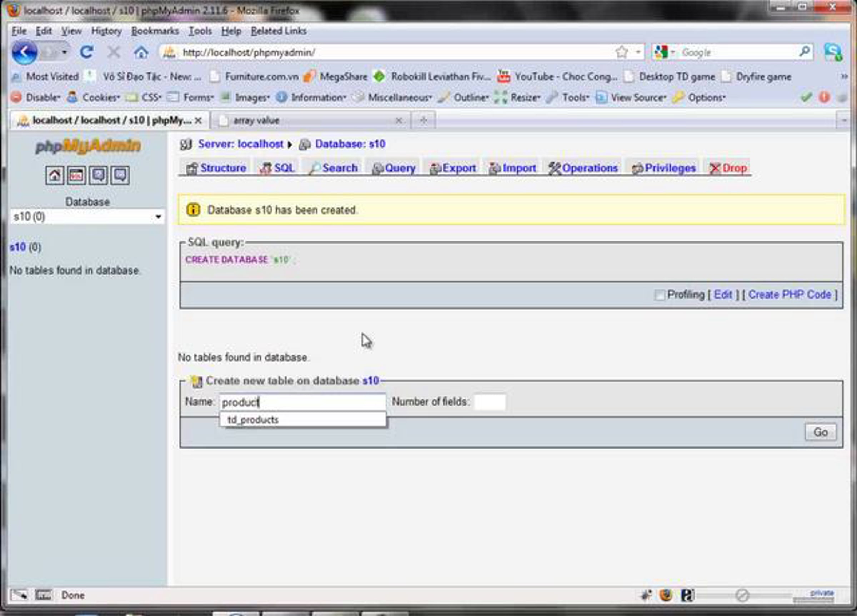Click the search magnifier in Google box
The image size is (857, 616).
point(805,51)
